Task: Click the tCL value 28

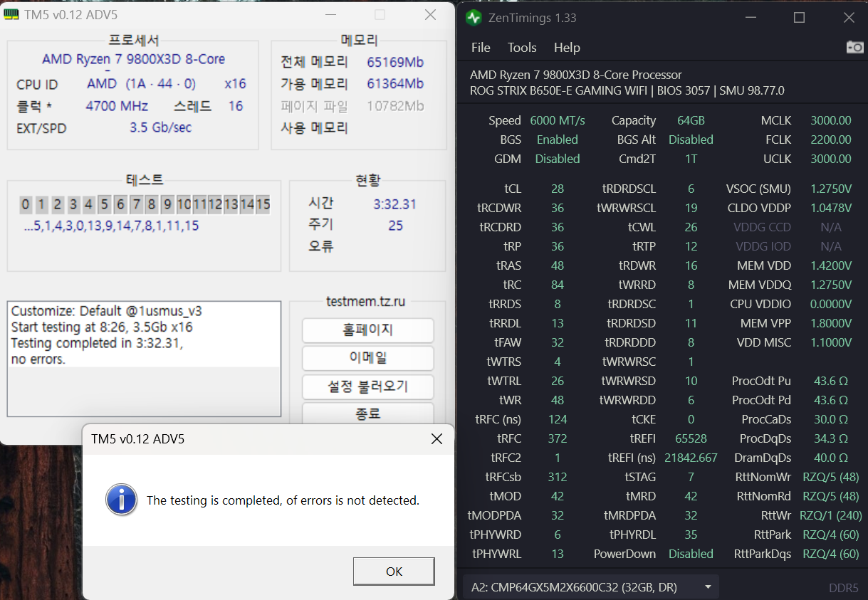Action: tap(558, 189)
